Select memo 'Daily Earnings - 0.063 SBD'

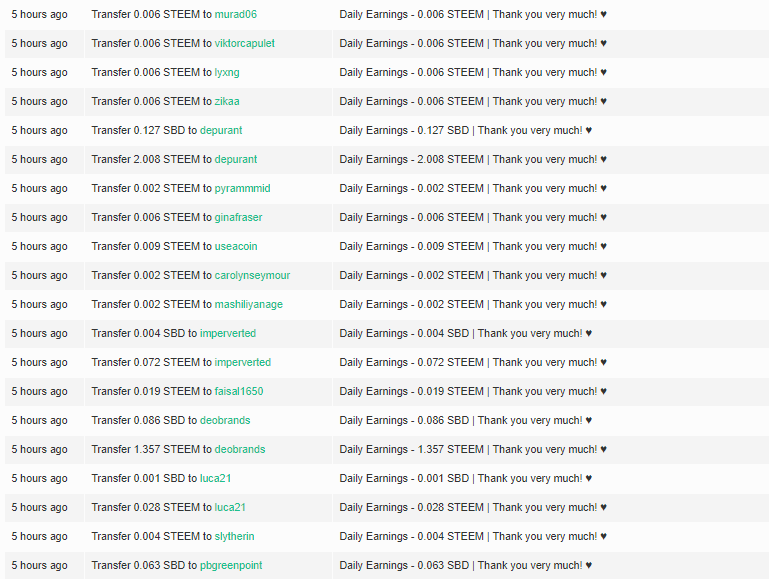click(404, 565)
